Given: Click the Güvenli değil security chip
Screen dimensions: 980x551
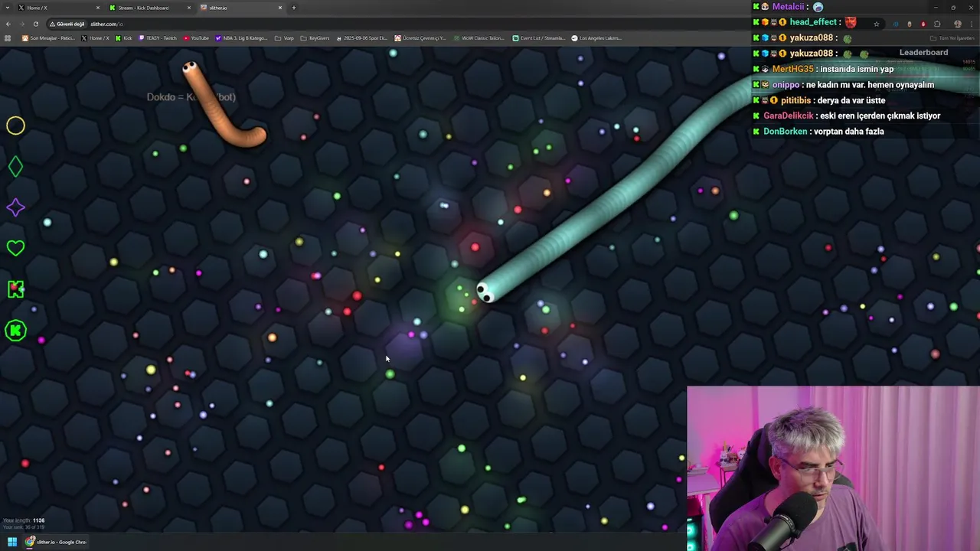Looking at the screenshot, I should pyautogui.click(x=67, y=24).
